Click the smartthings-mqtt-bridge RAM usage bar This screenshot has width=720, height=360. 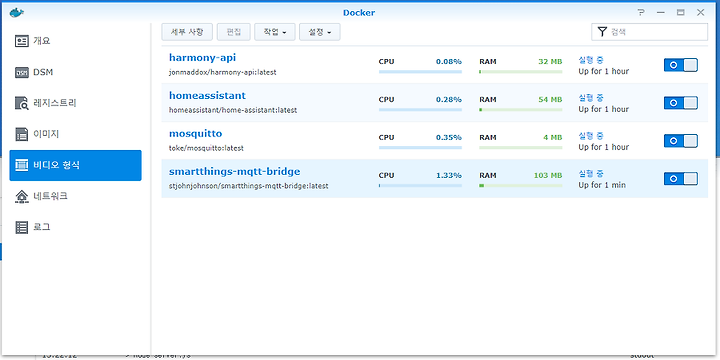click(x=521, y=186)
